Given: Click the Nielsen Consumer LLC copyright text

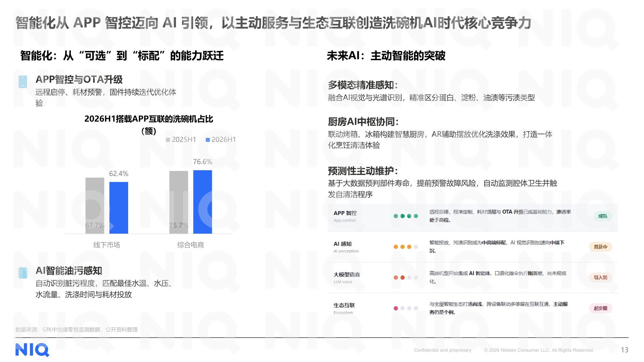Looking at the screenshot, I should pyautogui.click(x=539, y=350).
